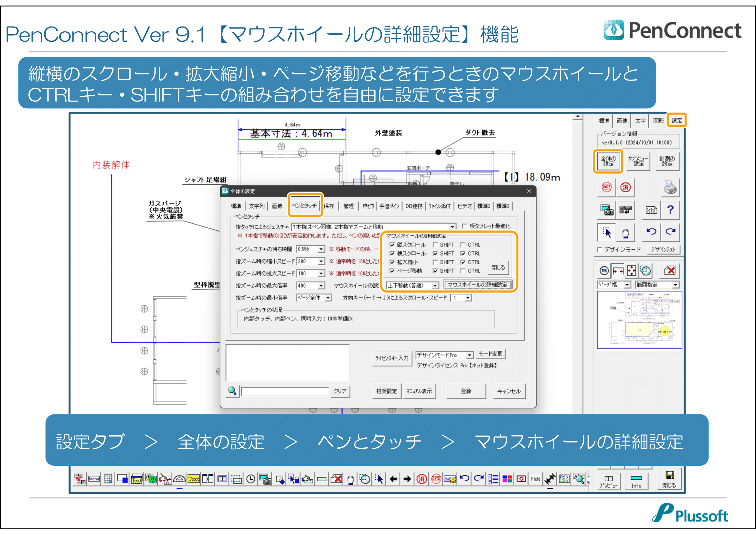Click the blue question mark help icon
Screen dimensions: 756x535
click(x=670, y=210)
